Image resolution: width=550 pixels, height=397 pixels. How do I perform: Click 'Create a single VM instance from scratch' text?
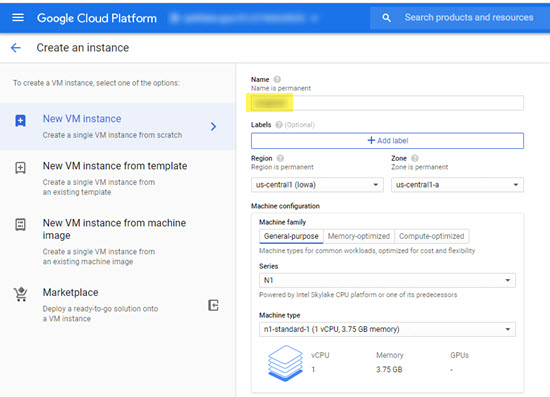coord(112,135)
